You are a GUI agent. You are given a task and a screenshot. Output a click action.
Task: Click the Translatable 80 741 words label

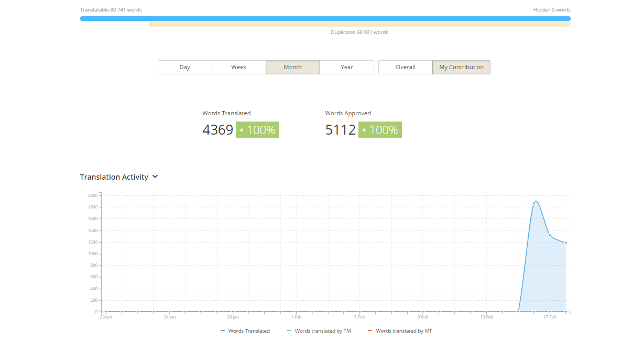point(111,10)
